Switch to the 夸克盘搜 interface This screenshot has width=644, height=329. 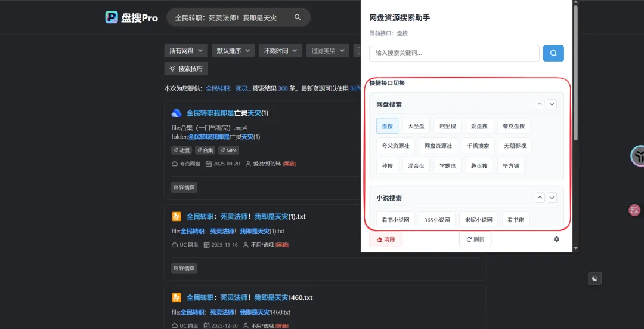click(x=514, y=126)
